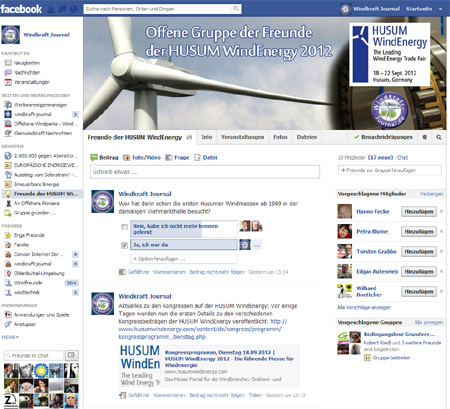This screenshot has height=409, width=450.
Task: Uncheck the 'Ja, ich war da' option
Action: (x=124, y=245)
